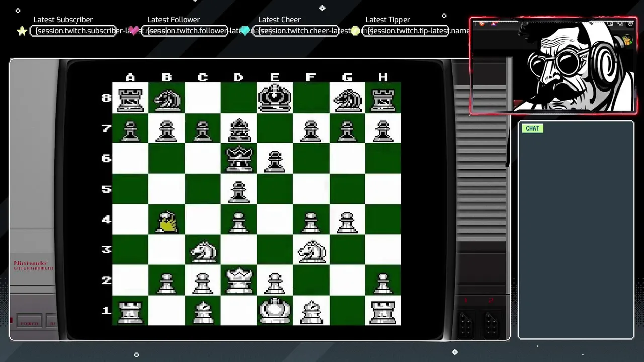The image size is (644, 362).
Task: Select the black queen on D6
Action: pos(239,159)
